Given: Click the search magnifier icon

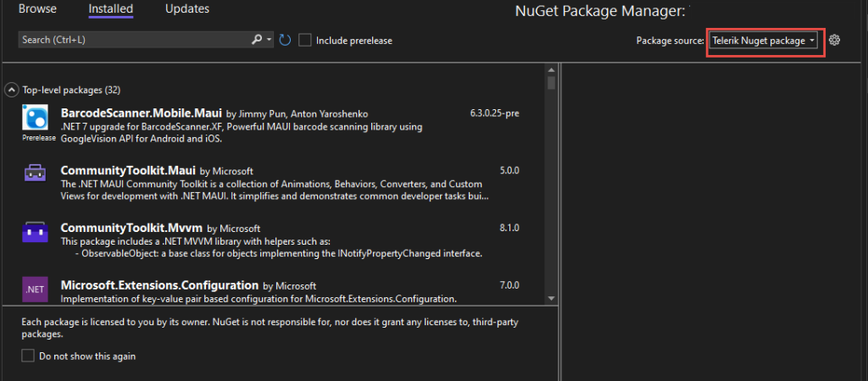Looking at the screenshot, I should click(257, 40).
